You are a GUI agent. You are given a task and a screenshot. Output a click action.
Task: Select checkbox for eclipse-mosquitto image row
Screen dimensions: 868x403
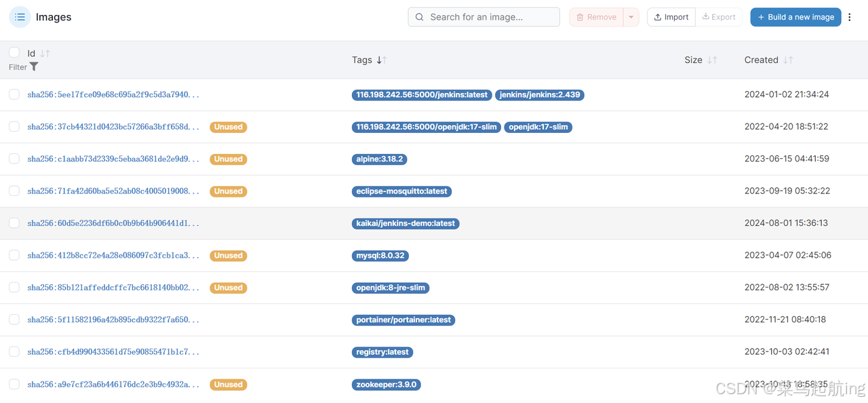pos(14,191)
